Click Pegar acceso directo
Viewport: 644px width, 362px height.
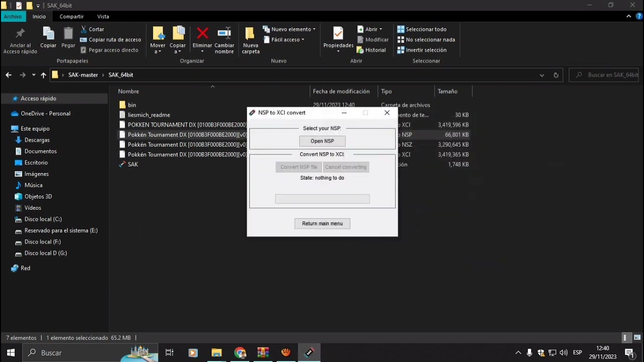point(109,50)
